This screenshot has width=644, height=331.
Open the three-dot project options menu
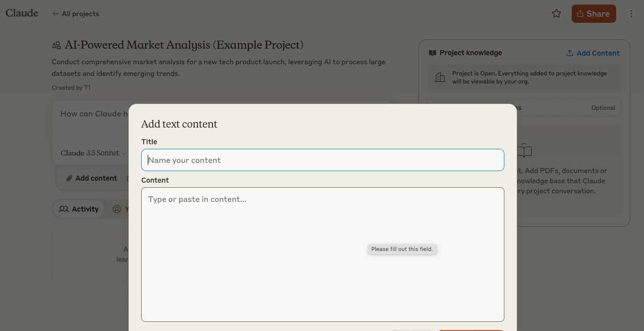pyautogui.click(x=631, y=14)
